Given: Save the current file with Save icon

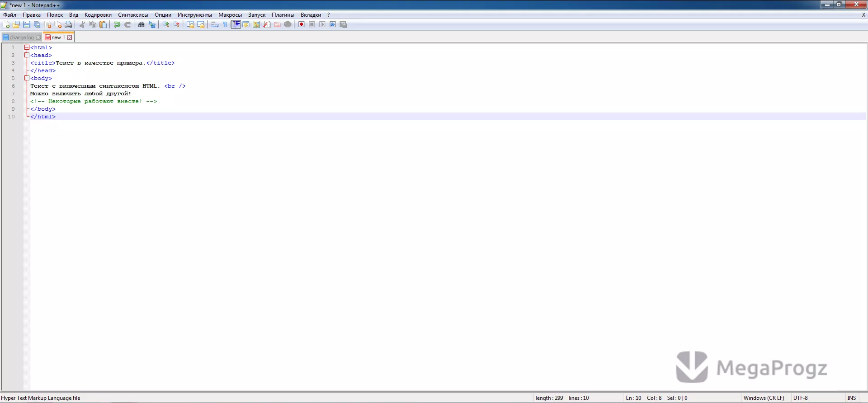Looking at the screenshot, I should click(27, 24).
